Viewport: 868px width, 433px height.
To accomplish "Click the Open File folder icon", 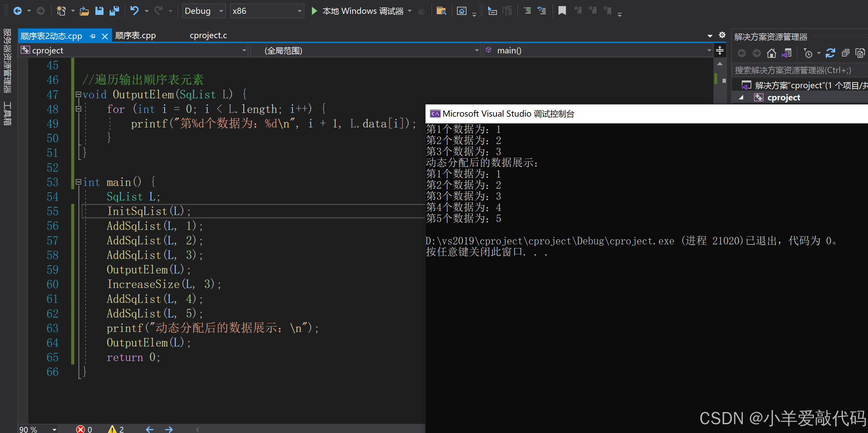I will click(84, 11).
